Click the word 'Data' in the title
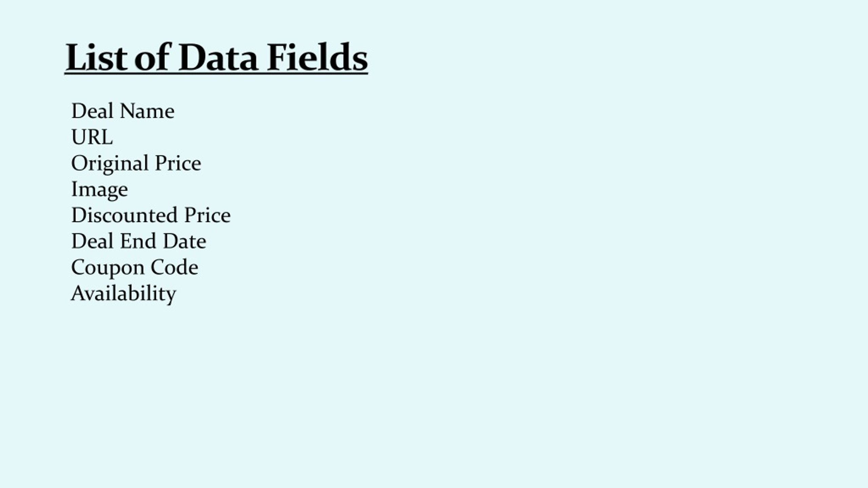 pyautogui.click(x=218, y=57)
